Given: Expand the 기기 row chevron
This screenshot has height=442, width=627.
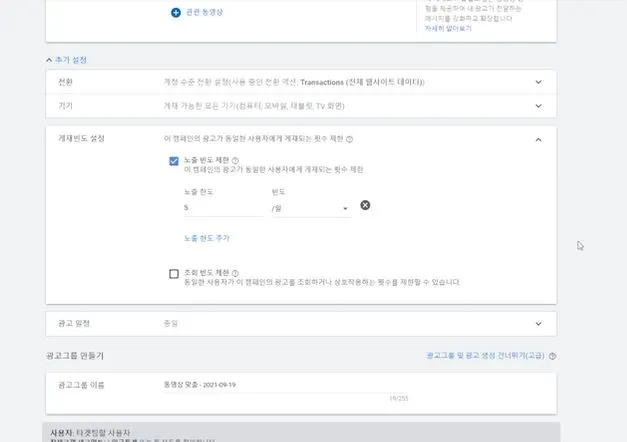Looking at the screenshot, I should [538, 106].
